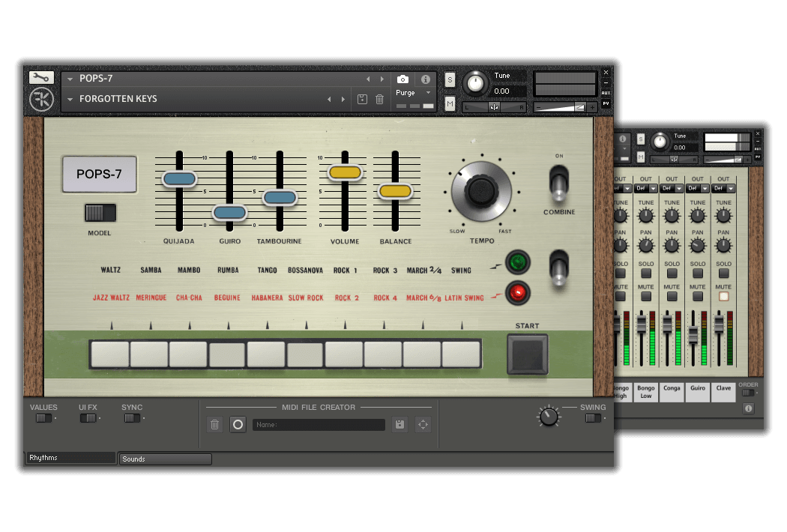The height and width of the screenshot is (532, 787).
Task: Switch to the Rhythms tab
Action: (x=70, y=458)
